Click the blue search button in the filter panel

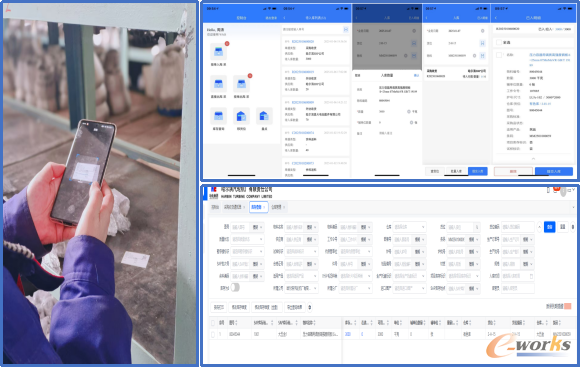550,227
